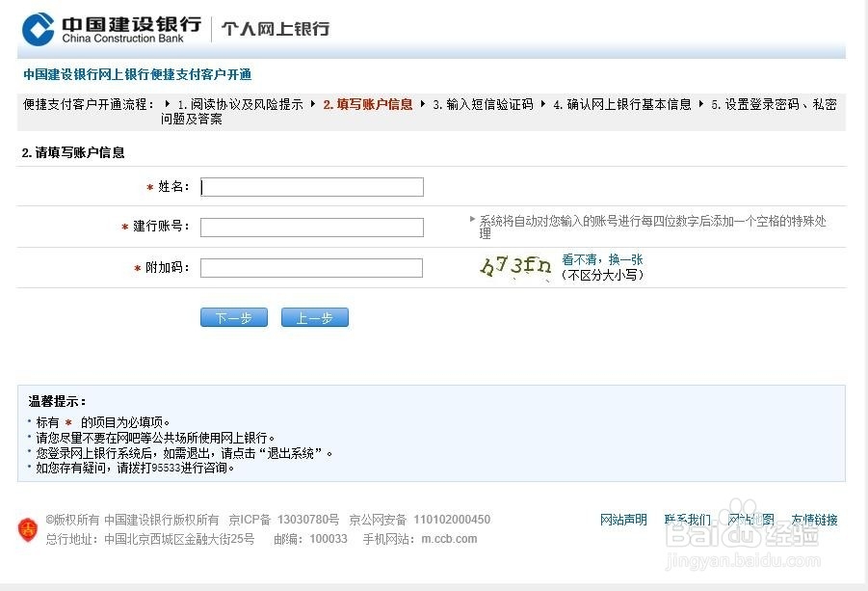This screenshot has height=591, width=868.
Task: Refresh captcha via 看不清，换一张 link
Action: point(602,259)
